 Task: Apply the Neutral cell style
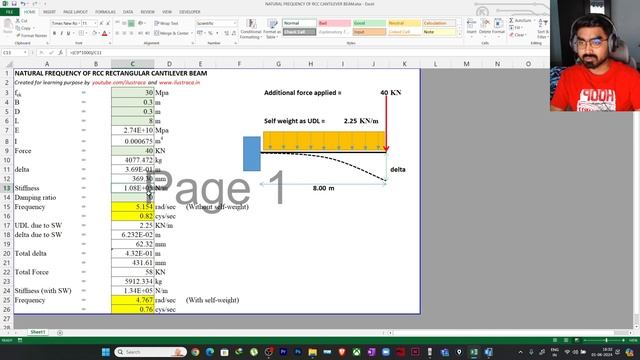point(404,23)
